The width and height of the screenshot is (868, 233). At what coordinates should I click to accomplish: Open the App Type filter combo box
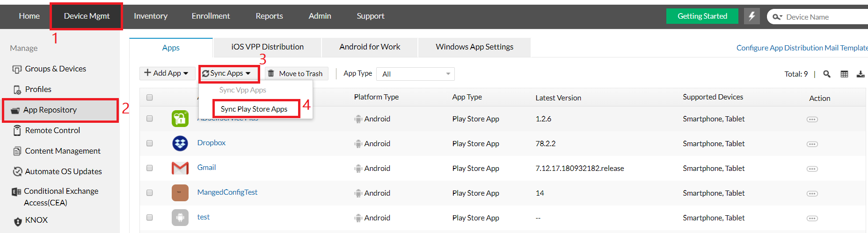pyautogui.click(x=415, y=74)
